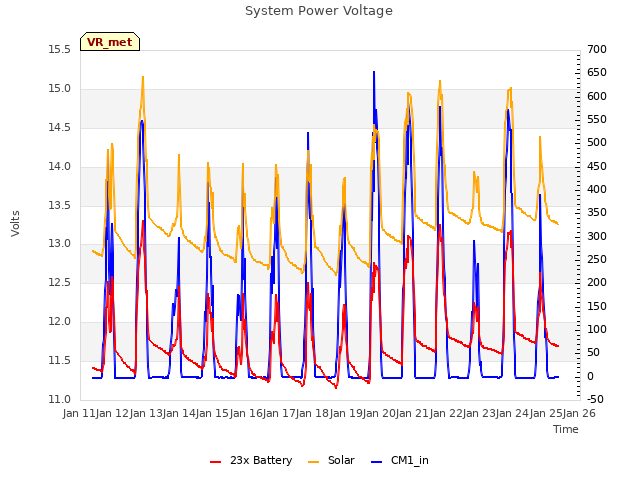The height and width of the screenshot is (480, 640).
Task: Click the Jan 21 date tick label
Action: [x=413, y=413]
